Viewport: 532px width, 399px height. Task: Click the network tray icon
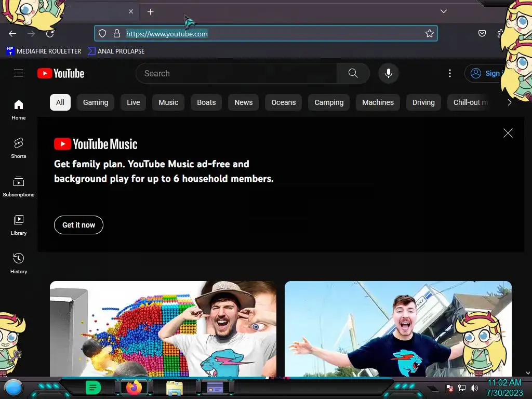(x=462, y=388)
